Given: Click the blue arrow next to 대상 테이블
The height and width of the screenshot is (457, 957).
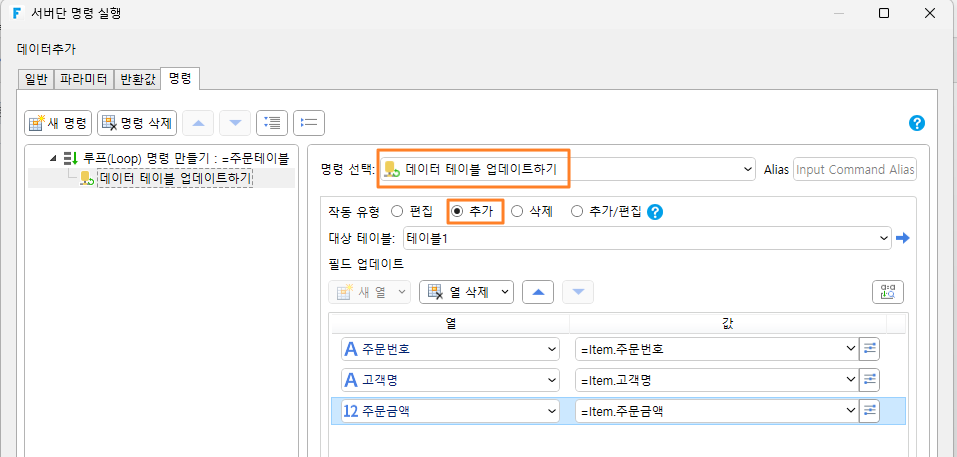Looking at the screenshot, I should pos(903,238).
